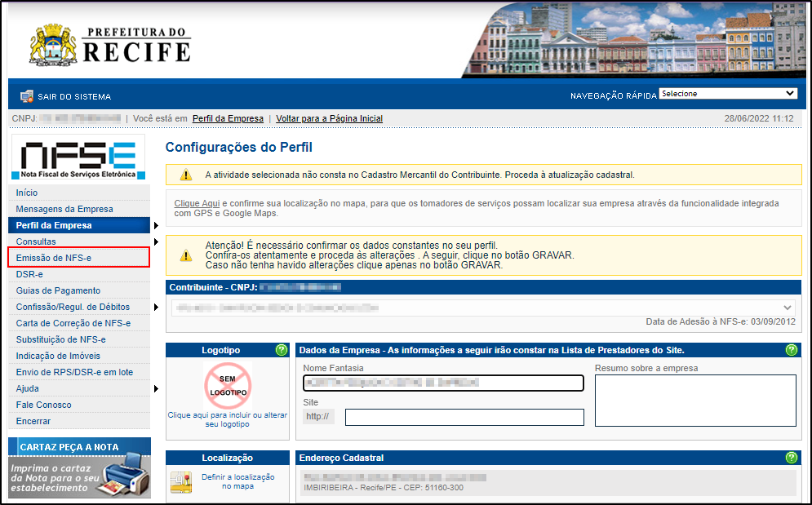Viewport: 812px width, 505px height.
Task: Click the map location icon
Action: click(181, 482)
